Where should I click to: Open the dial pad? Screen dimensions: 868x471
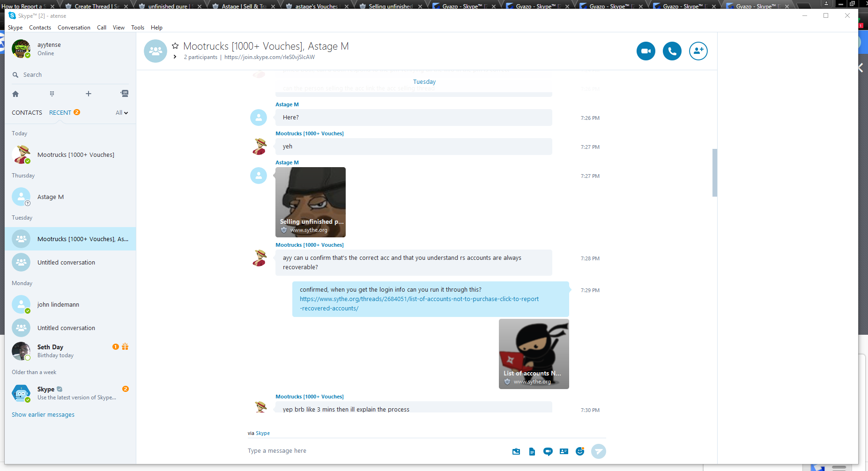52,94
